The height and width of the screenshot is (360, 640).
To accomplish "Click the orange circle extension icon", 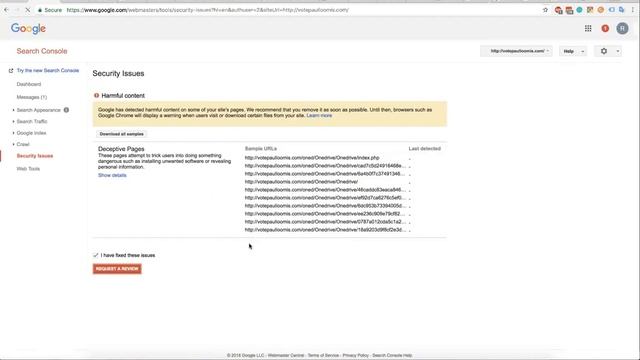I will pyautogui.click(x=600, y=10).
